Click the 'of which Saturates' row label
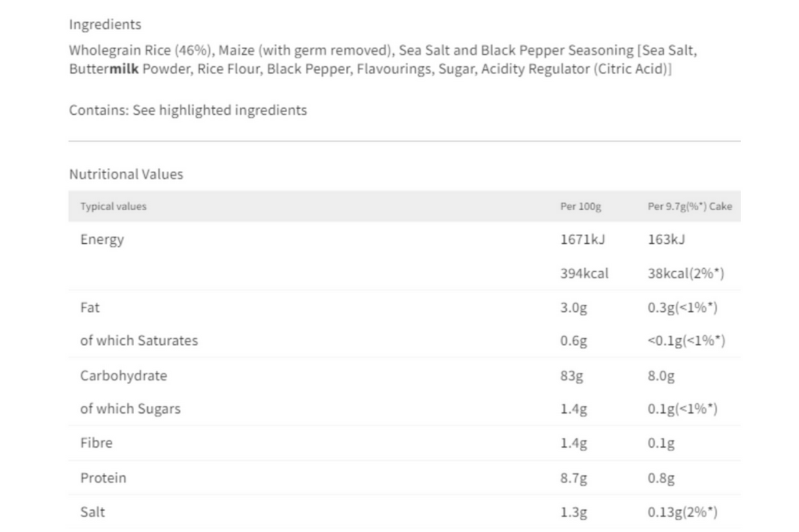 coord(139,341)
